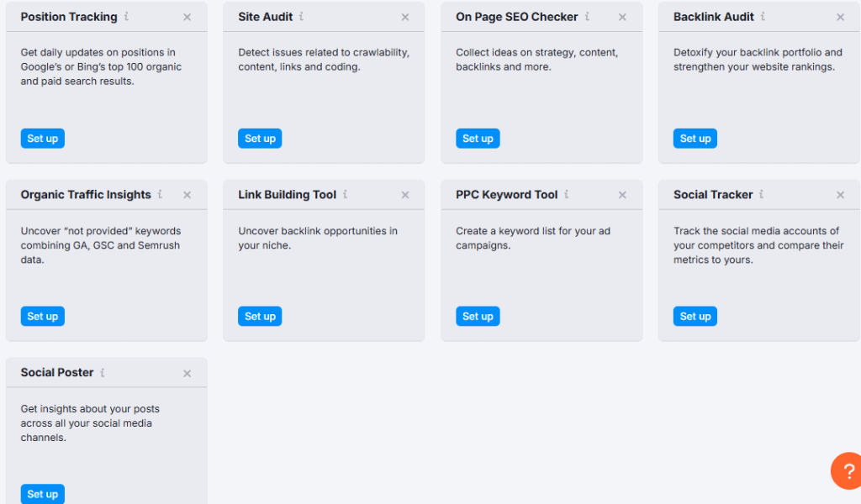The width and height of the screenshot is (861, 504).
Task: Hide the Site Audit card
Action: pos(405,17)
